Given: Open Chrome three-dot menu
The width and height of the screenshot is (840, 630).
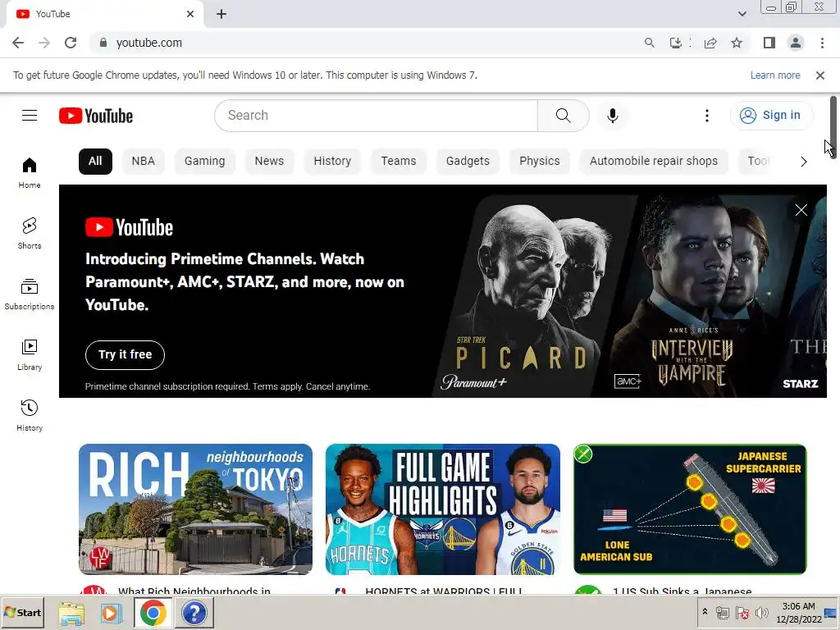Looking at the screenshot, I should tap(822, 43).
